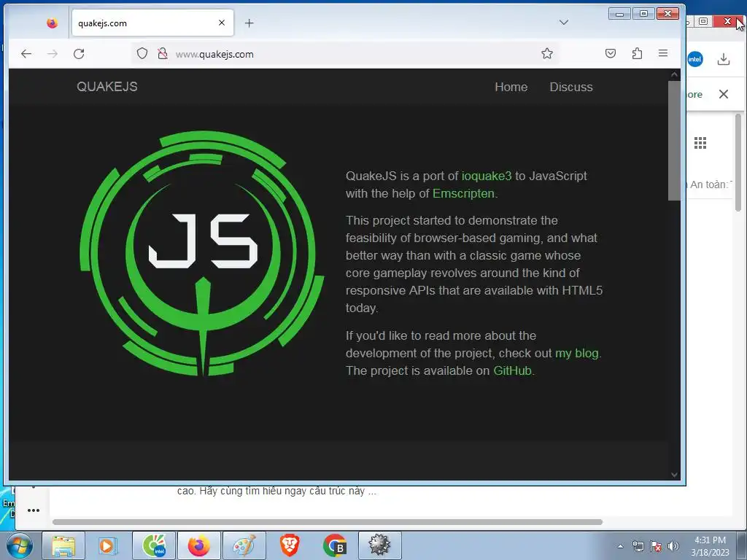Open tracking protection shield icon
Image resolution: width=747 pixels, height=560 pixels.
click(142, 53)
